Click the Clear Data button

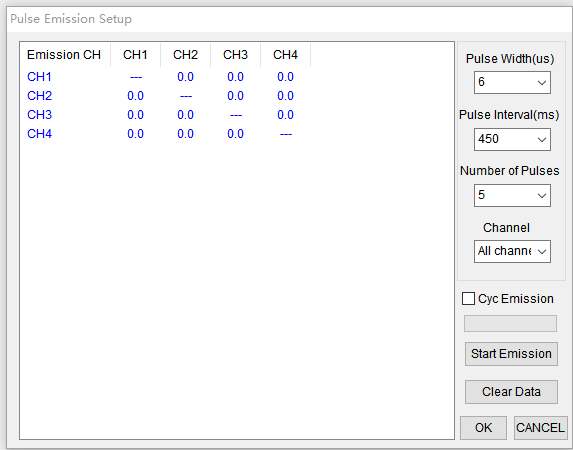[511, 392]
